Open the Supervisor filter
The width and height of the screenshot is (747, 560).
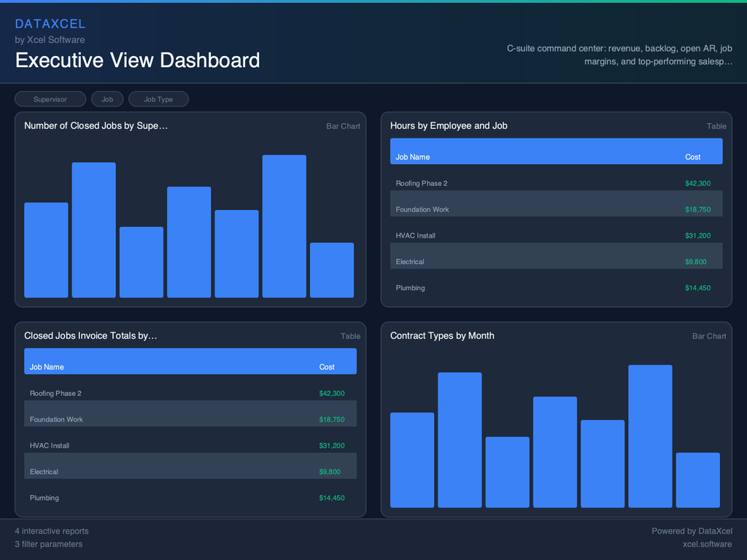pos(50,98)
